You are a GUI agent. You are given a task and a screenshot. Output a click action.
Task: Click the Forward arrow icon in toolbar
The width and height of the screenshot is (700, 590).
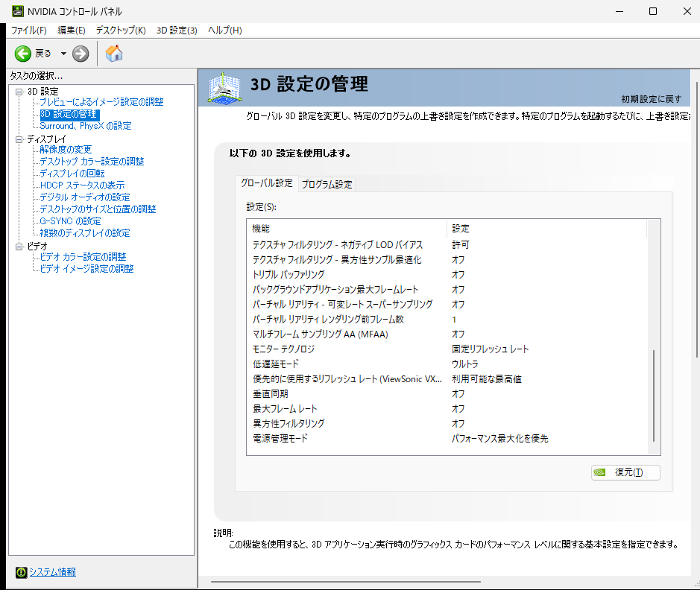(x=81, y=54)
